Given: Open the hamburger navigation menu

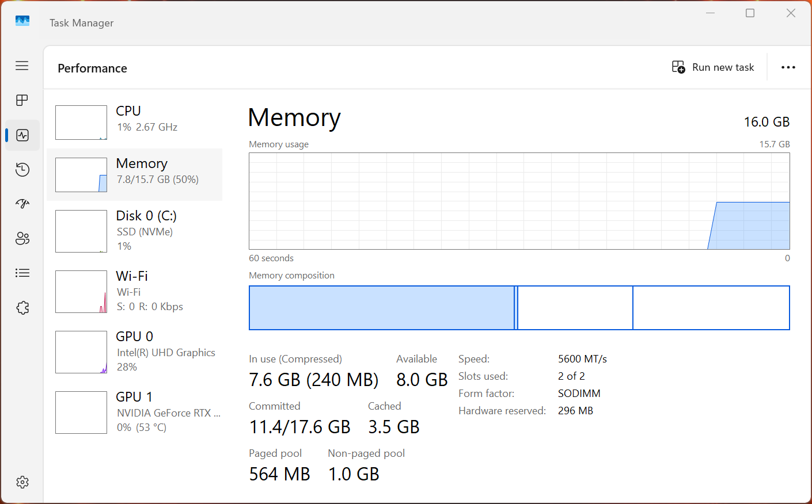Looking at the screenshot, I should [x=22, y=66].
